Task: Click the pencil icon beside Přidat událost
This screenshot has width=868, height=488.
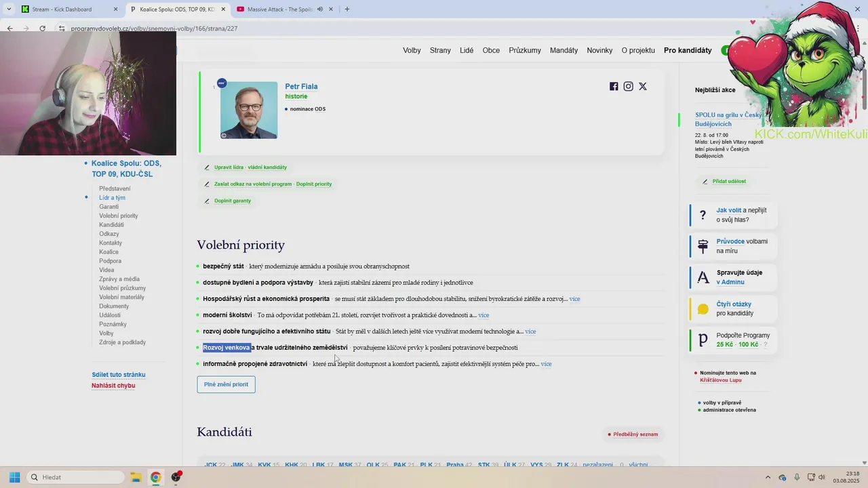Action: [x=705, y=182]
